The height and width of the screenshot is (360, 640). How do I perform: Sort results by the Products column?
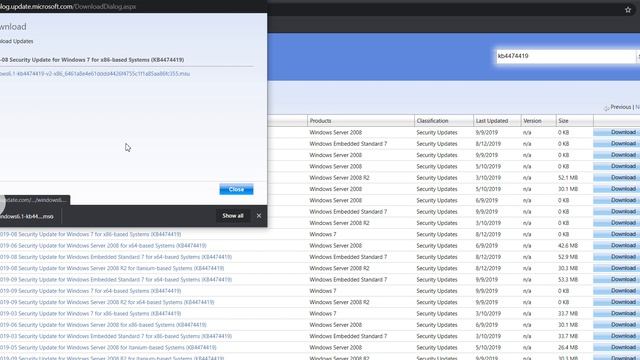click(320, 121)
